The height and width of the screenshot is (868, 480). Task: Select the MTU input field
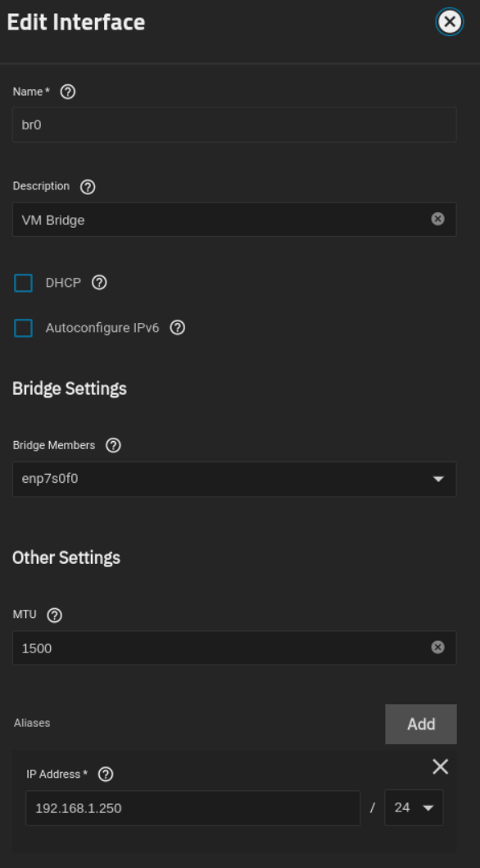point(221,648)
